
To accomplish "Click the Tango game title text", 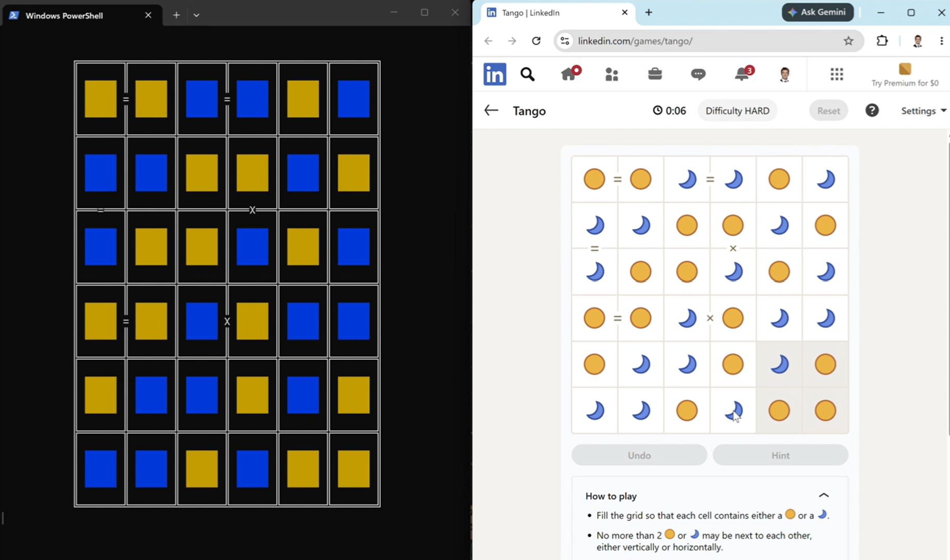I will point(529,111).
